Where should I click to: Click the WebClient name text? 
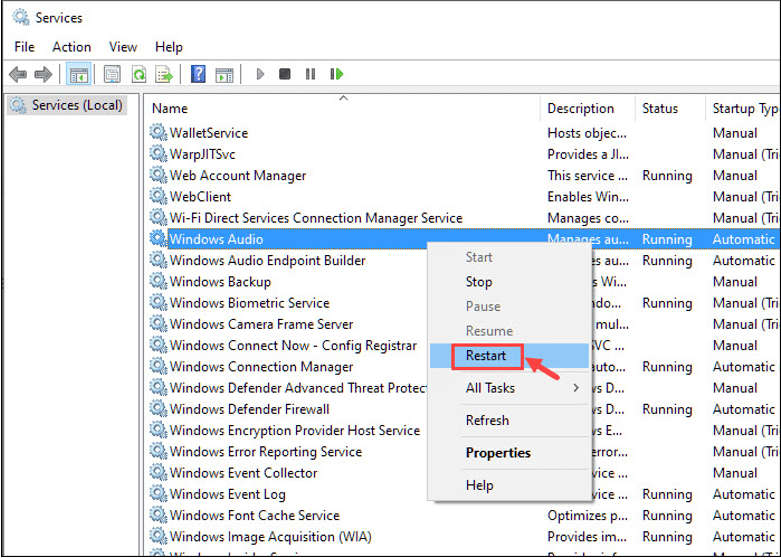coord(200,196)
